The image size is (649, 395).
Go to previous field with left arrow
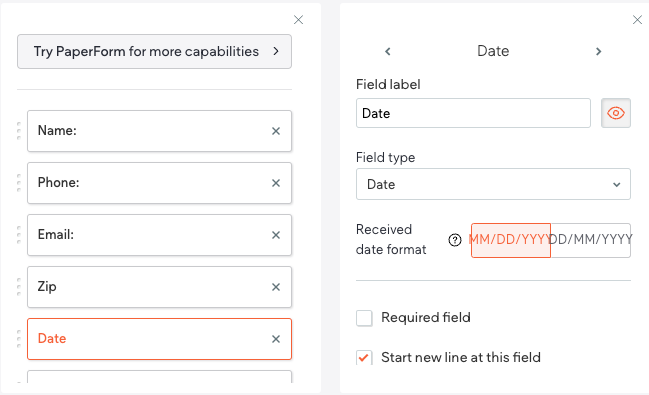(387, 51)
